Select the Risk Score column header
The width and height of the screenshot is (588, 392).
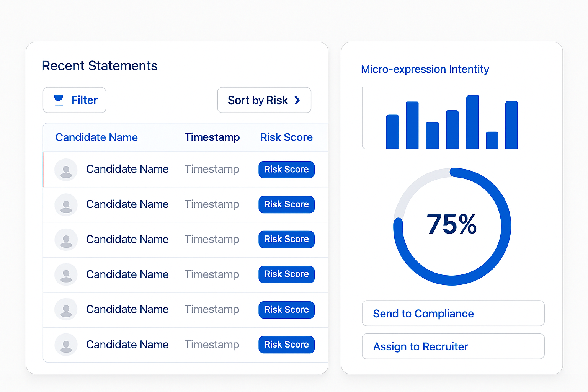[x=286, y=137]
